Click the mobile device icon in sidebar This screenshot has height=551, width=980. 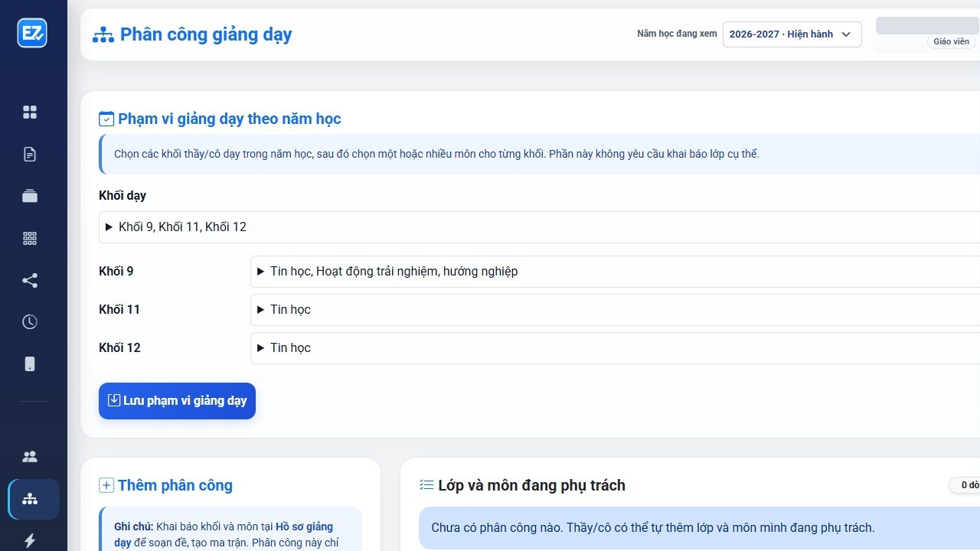tap(30, 364)
